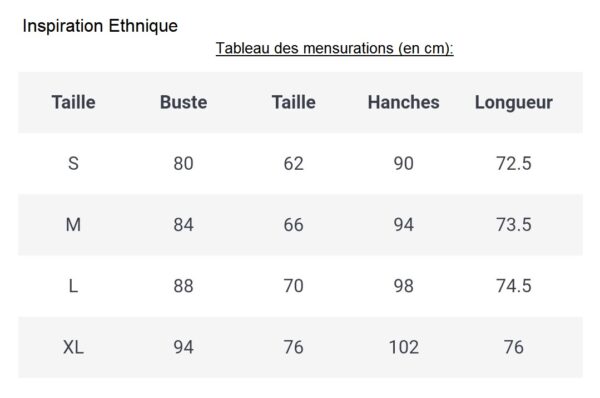
Task: Click the Buste value 80
Action: tap(183, 163)
